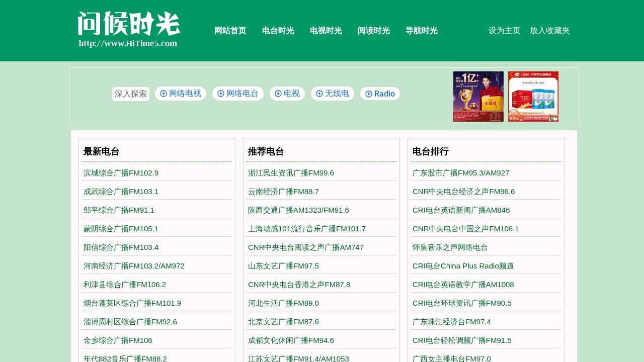Open 广东股市广播FM95.3/AM927 station link
Image resolution: width=644 pixels, height=362 pixels.
pyautogui.click(x=461, y=172)
